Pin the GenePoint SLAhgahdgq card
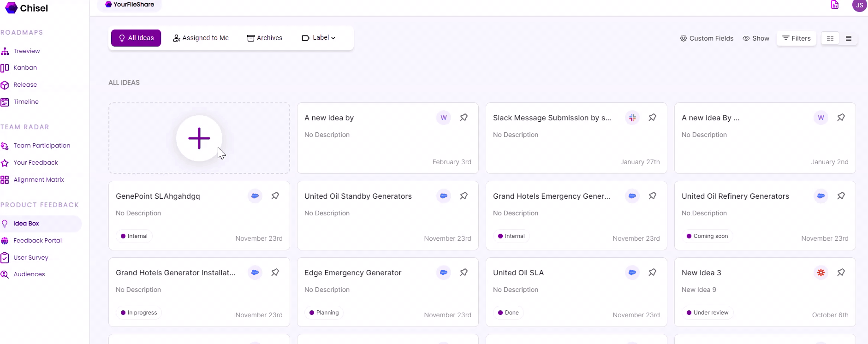The width and height of the screenshot is (868, 344). [275, 196]
